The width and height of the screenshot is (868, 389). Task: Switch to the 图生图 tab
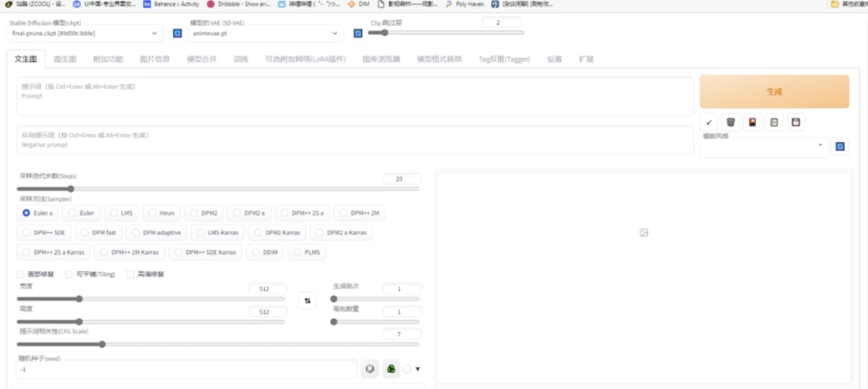click(65, 59)
